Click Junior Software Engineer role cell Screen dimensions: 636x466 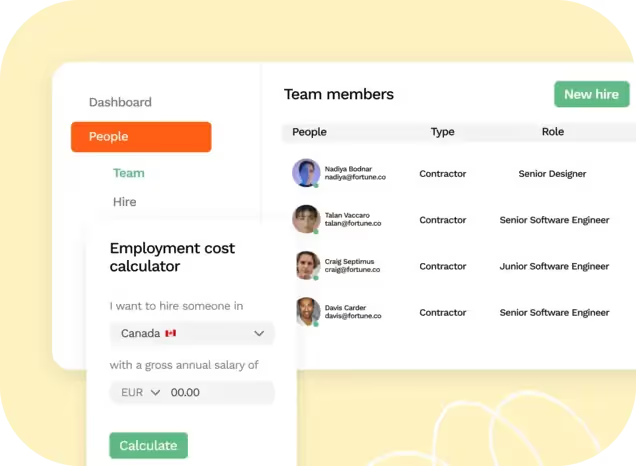pyautogui.click(x=554, y=266)
